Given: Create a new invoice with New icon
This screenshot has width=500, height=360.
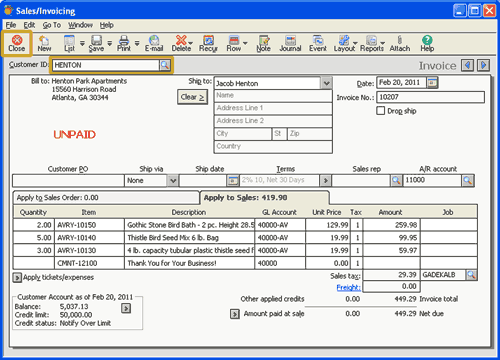Looking at the screenshot, I should [44, 43].
